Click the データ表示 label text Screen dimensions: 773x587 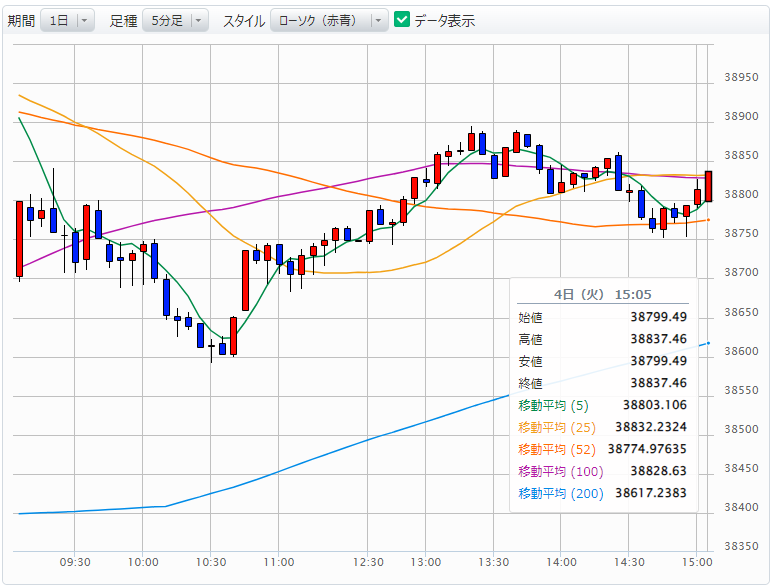tap(444, 20)
